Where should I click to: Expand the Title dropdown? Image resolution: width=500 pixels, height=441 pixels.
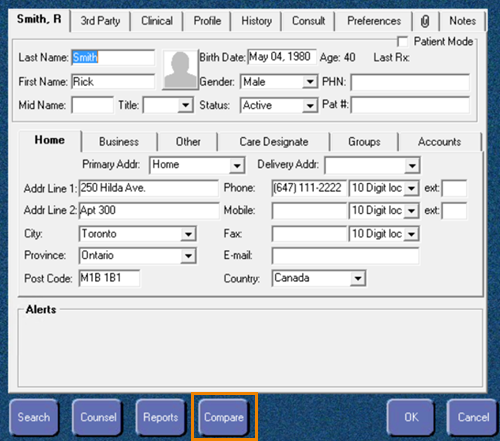(185, 105)
